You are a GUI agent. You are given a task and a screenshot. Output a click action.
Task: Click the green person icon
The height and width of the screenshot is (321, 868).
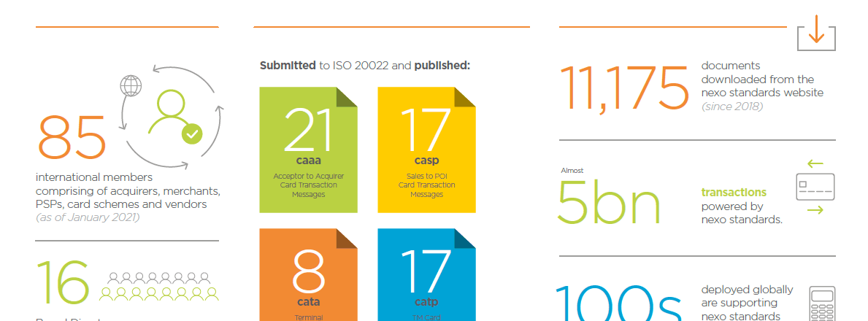point(171,112)
